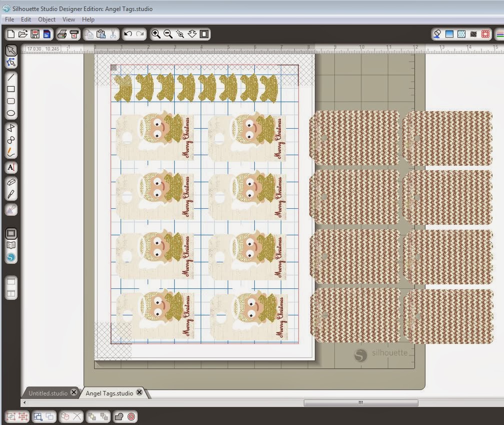This screenshot has height=425, width=504.
Task: Open the Edit menu
Action: click(26, 20)
